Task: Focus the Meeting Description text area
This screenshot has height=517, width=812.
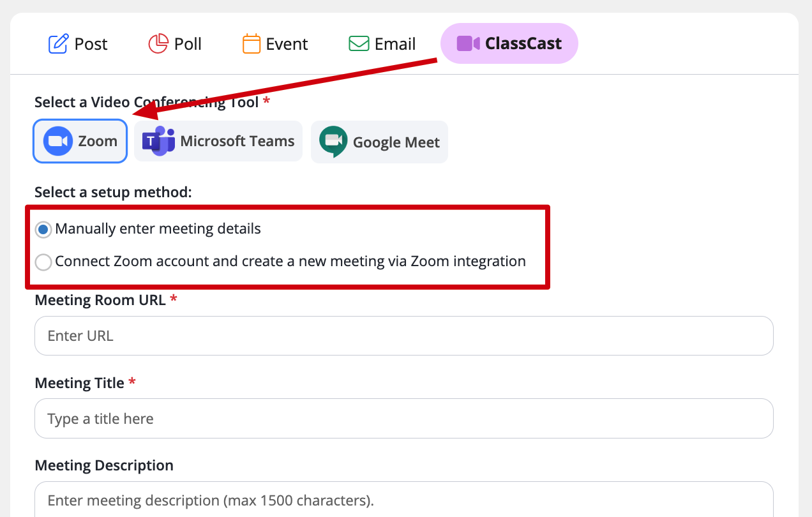Action: [x=404, y=499]
